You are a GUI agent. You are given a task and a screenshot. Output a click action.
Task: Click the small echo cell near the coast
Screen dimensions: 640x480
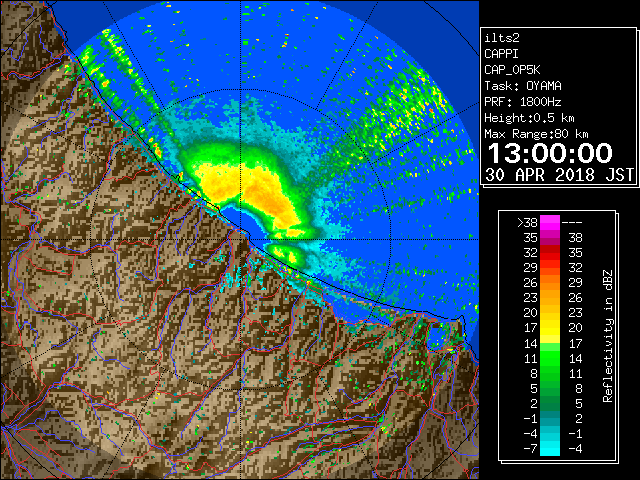[286, 254]
